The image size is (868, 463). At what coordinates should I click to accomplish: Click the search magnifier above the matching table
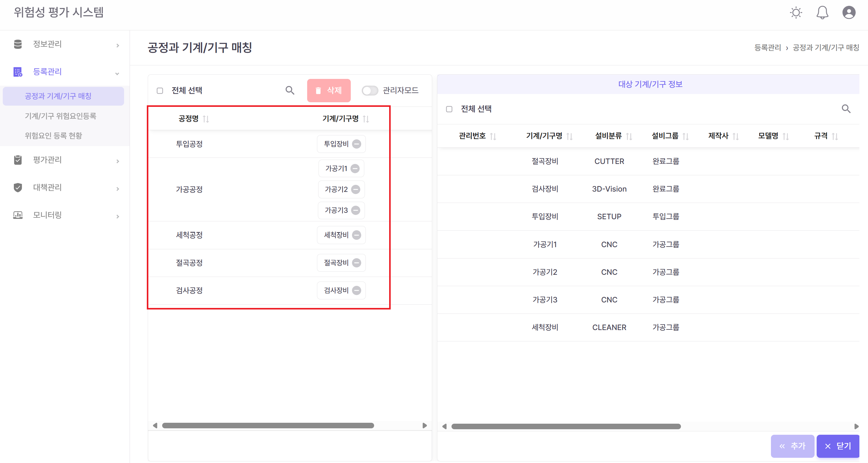pos(290,90)
